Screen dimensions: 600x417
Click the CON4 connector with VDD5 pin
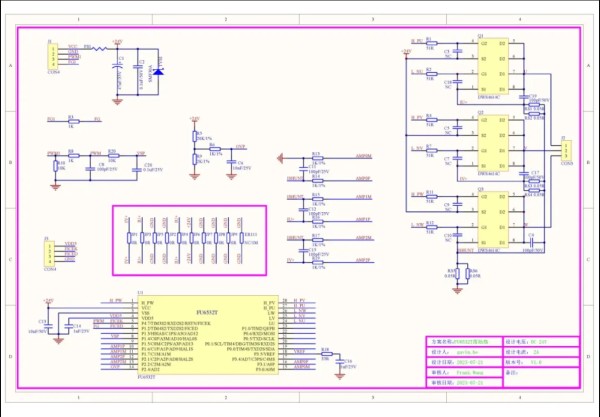point(49,253)
